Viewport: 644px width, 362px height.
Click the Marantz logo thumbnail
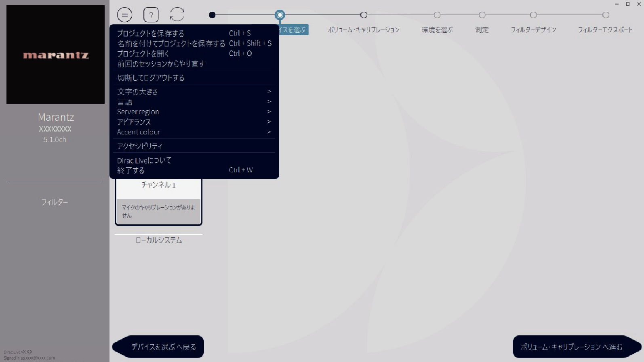coord(55,54)
